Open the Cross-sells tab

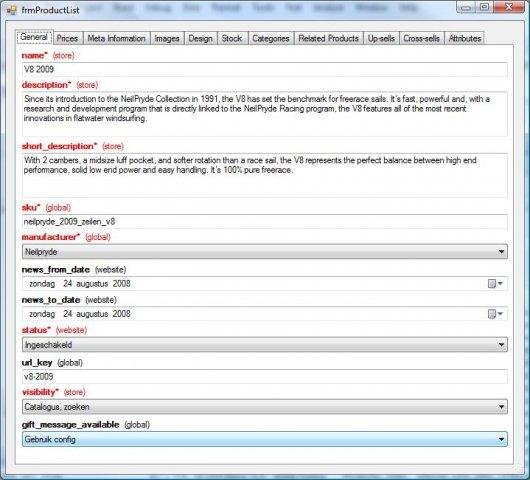pyautogui.click(x=421, y=39)
